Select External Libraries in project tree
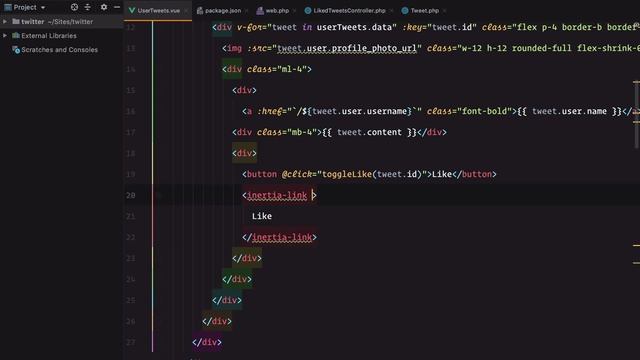This screenshot has height=360, width=640. coord(49,36)
